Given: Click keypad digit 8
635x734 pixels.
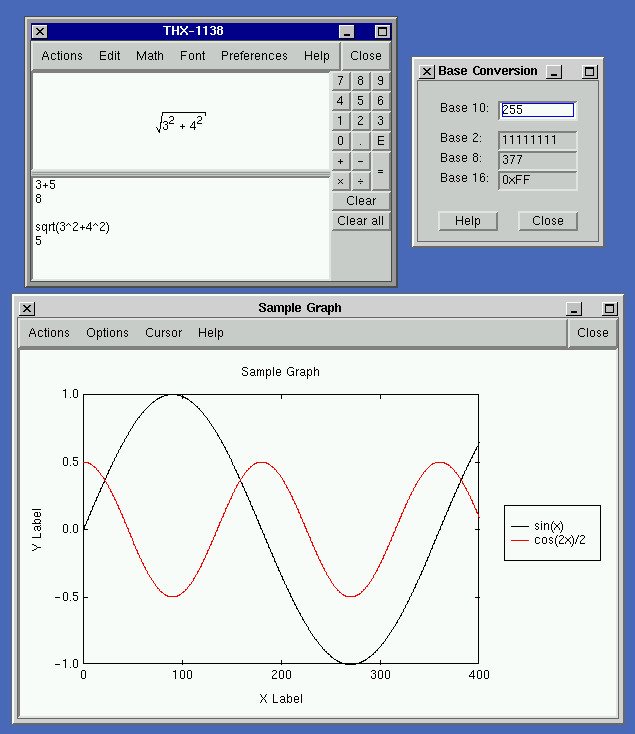Looking at the screenshot, I should pyautogui.click(x=360, y=81).
